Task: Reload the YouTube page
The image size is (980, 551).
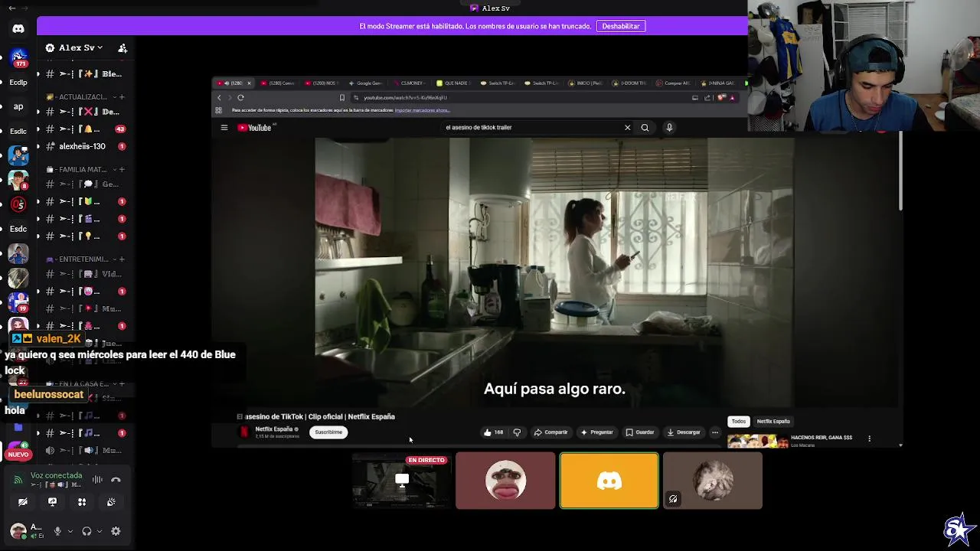Action: tap(240, 98)
